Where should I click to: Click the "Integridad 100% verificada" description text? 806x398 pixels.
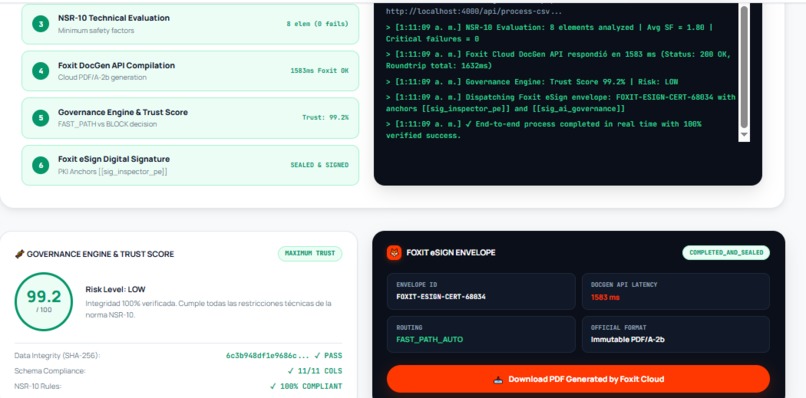pyautogui.click(x=209, y=309)
